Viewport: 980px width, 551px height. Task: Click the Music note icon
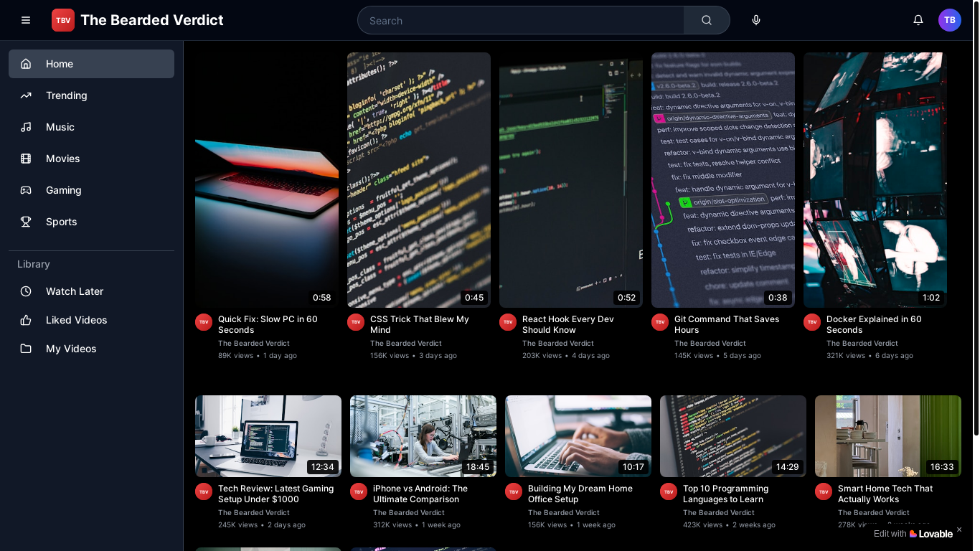pyautogui.click(x=26, y=127)
